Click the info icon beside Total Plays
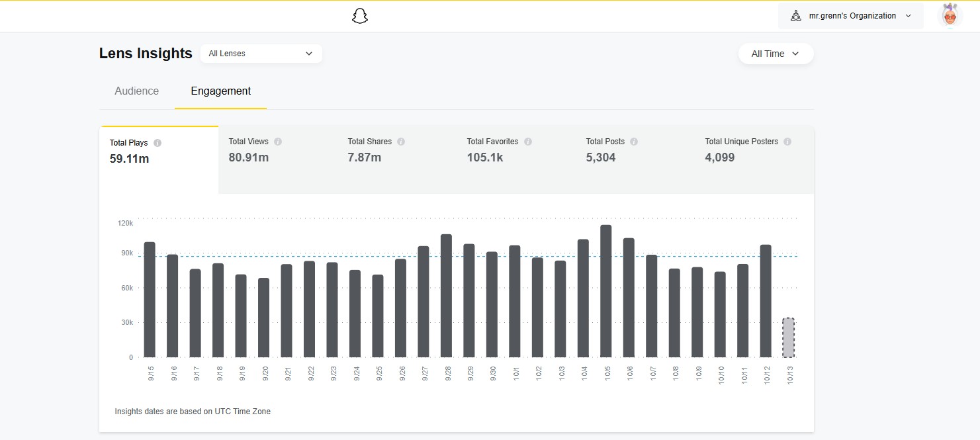980x440 pixels. [157, 143]
